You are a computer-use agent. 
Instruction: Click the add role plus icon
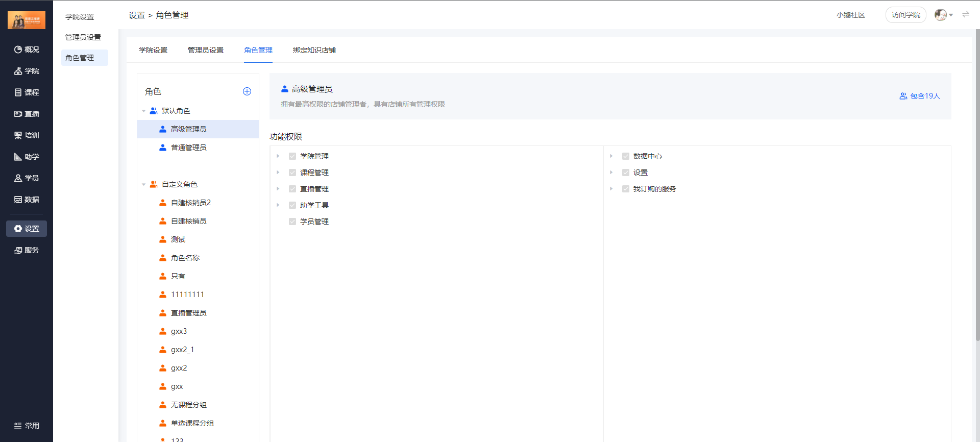click(247, 91)
